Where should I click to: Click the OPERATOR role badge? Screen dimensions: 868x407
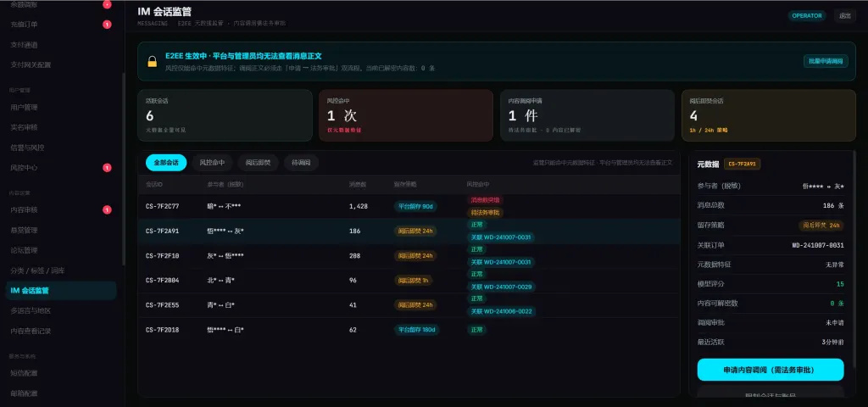point(807,15)
